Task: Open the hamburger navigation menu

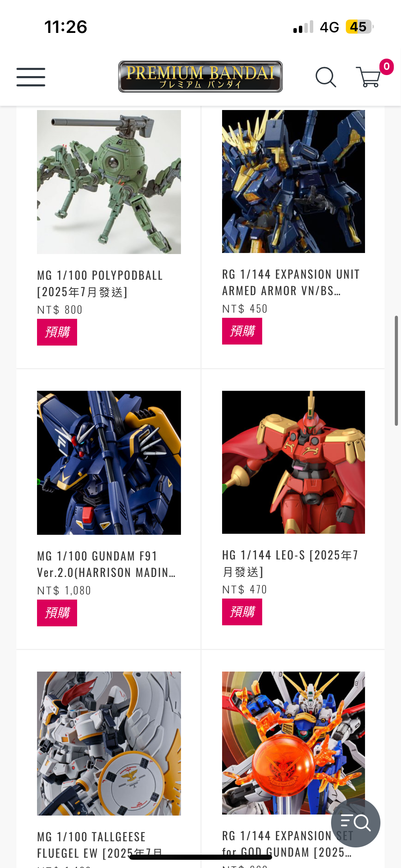Action: click(x=31, y=77)
